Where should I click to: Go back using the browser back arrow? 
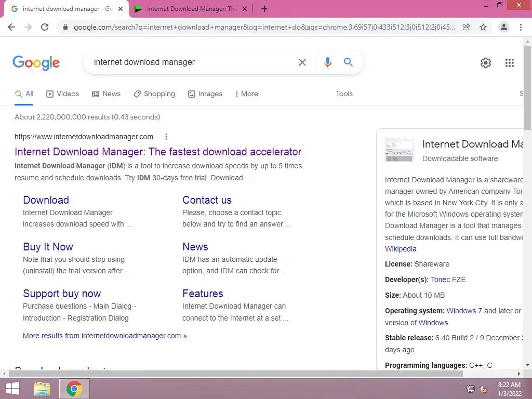pos(11,27)
